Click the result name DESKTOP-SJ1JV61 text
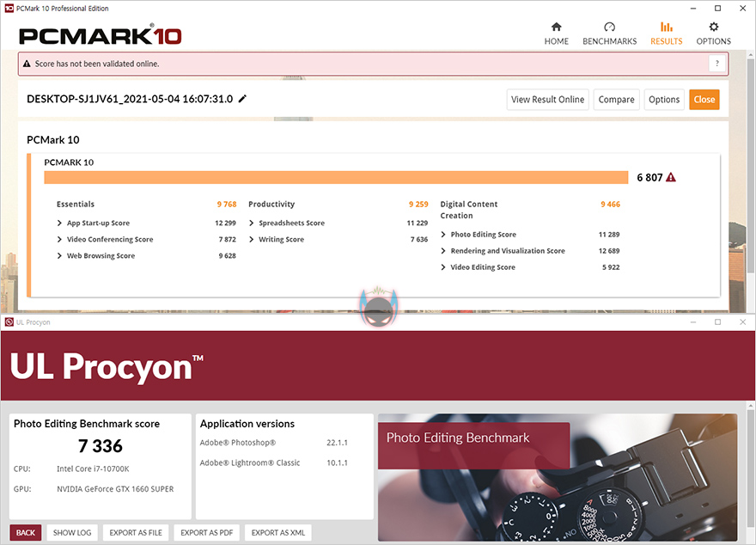Viewport: 756px width, 545px height. (130, 99)
